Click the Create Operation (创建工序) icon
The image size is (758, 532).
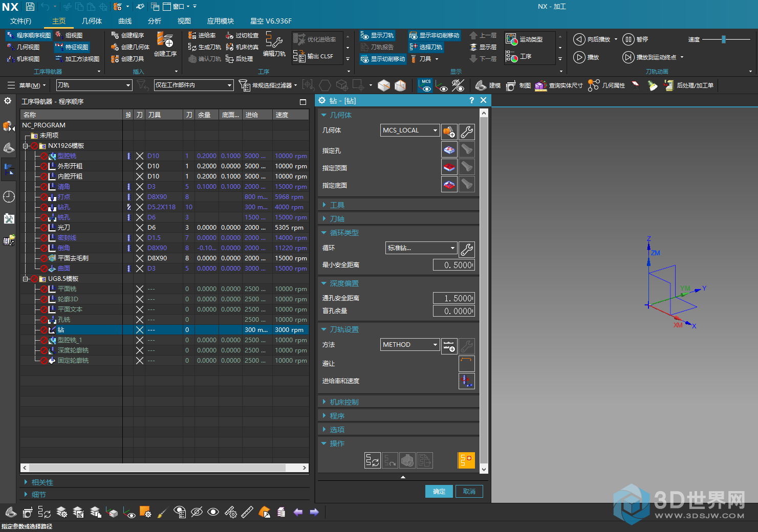(x=165, y=40)
